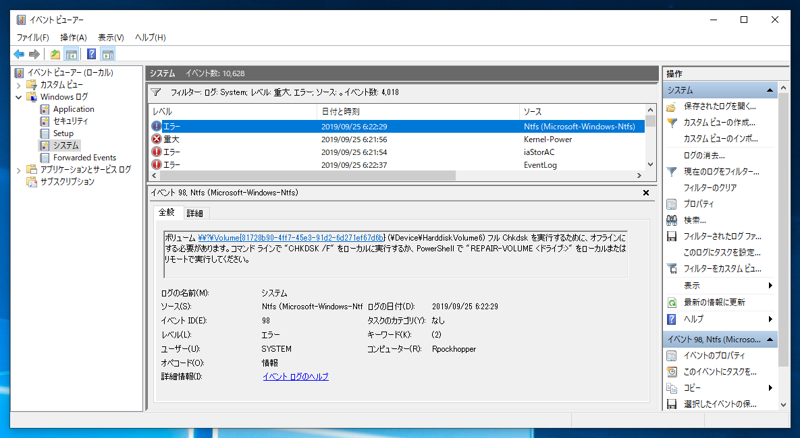Open 表示(V) menu

[x=111, y=37]
